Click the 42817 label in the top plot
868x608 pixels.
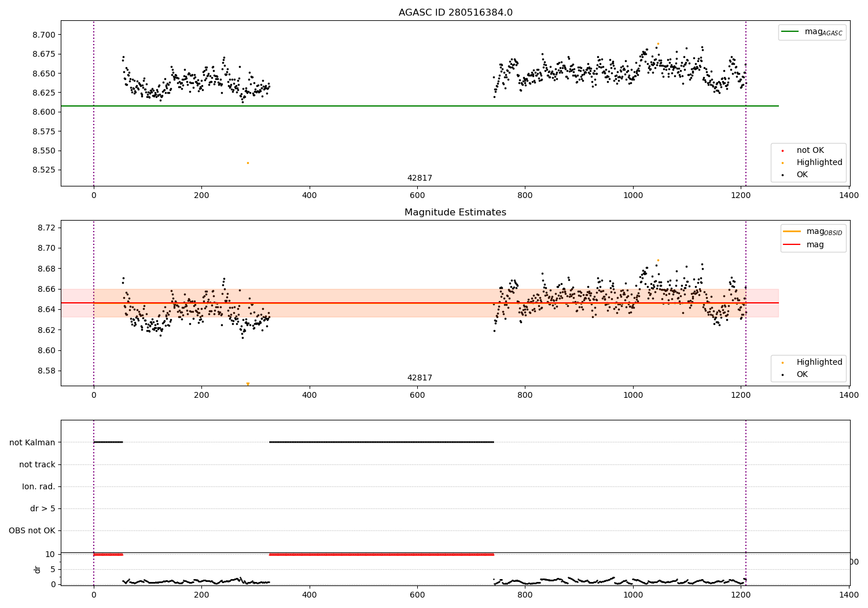[x=420, y=178]
